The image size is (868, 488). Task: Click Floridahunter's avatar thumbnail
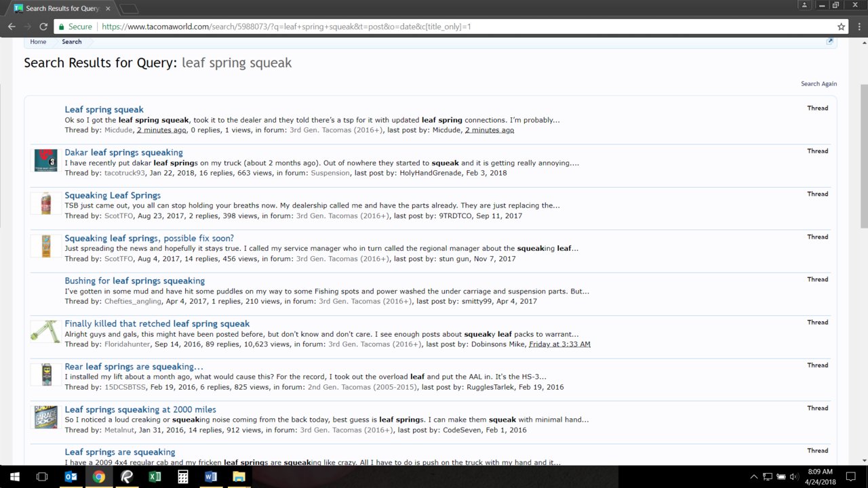(46, 331)
